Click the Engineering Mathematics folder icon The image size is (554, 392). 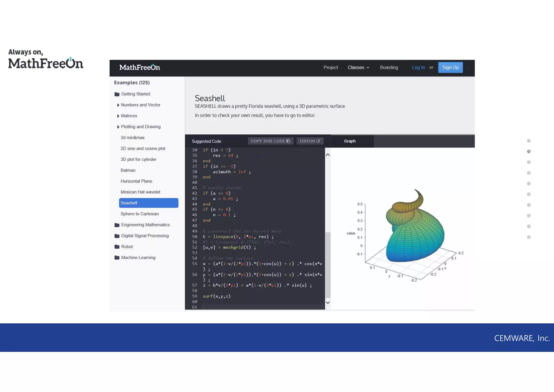(x=117, y=225)
